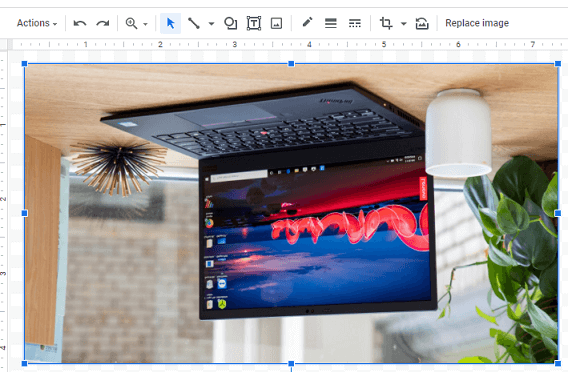The height and width of the screenshot is (372, 568).
Task: Open the border dash style options
Action: click(x=355, y=23)
